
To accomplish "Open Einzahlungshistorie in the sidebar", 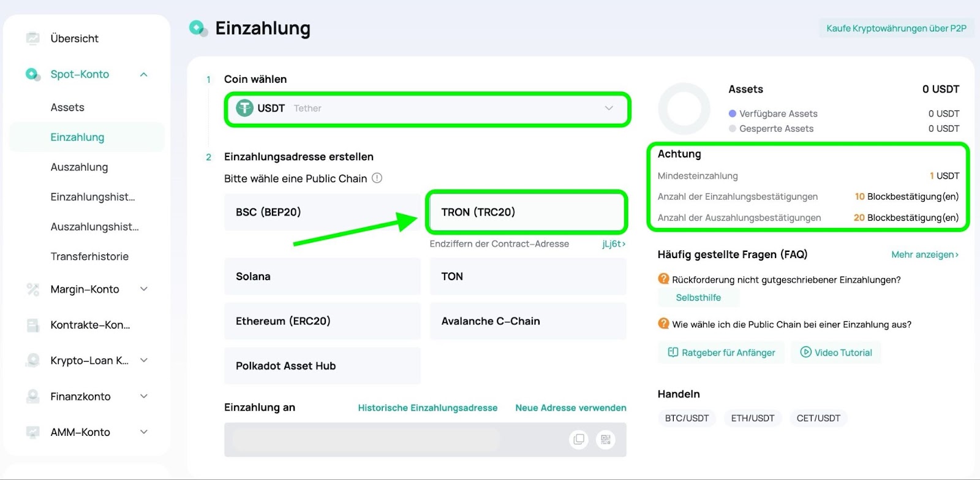I will 92,197.
